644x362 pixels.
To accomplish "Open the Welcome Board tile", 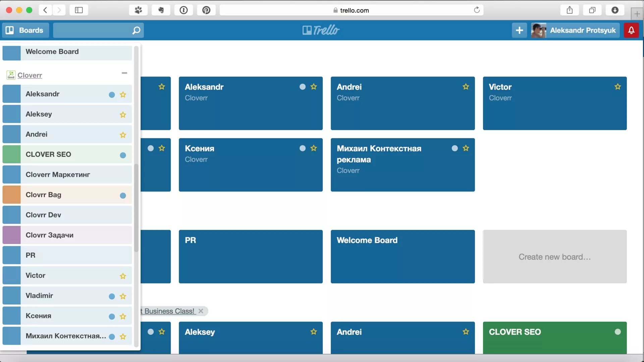I will [x=402, y=256].
